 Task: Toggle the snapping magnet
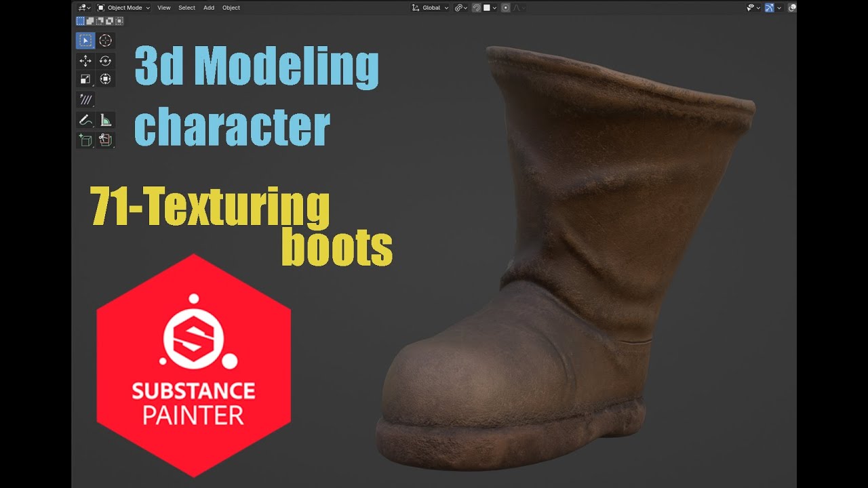(477, 7)
